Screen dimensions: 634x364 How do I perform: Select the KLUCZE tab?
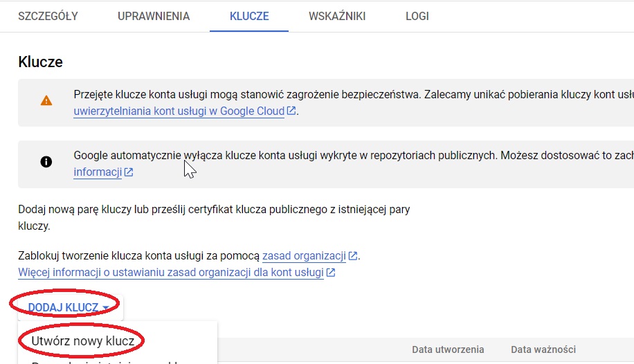click(x=249, y=16)
